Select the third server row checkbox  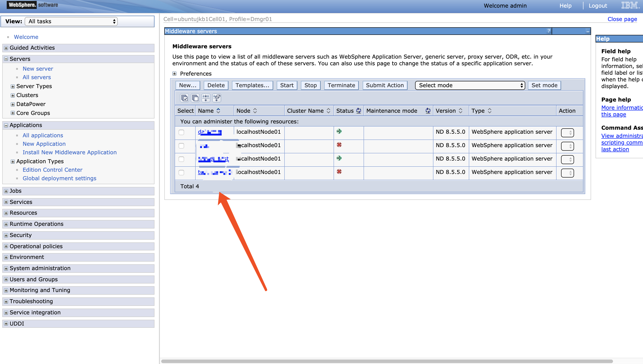182,159
